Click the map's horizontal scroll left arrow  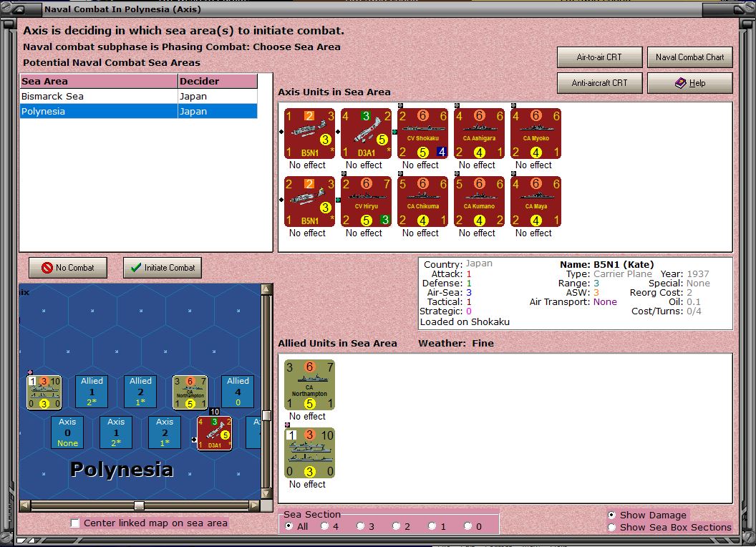25,505
